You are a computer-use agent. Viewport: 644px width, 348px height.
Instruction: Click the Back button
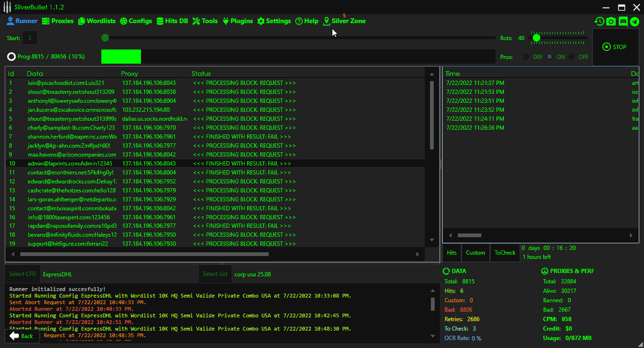point(22,336)
